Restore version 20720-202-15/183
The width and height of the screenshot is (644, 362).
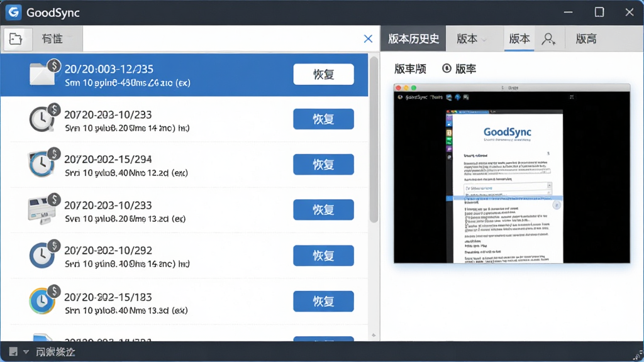pyautogui.click(x=324, y=301)
